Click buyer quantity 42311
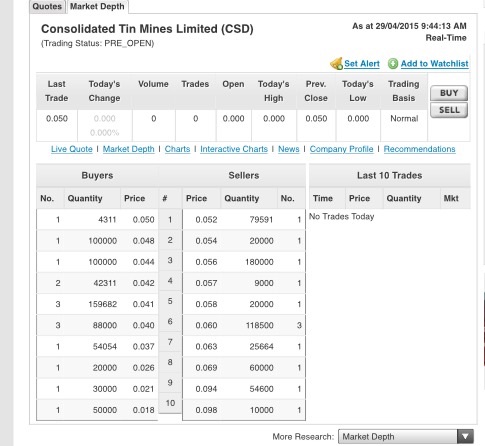 tap(105, 283)
